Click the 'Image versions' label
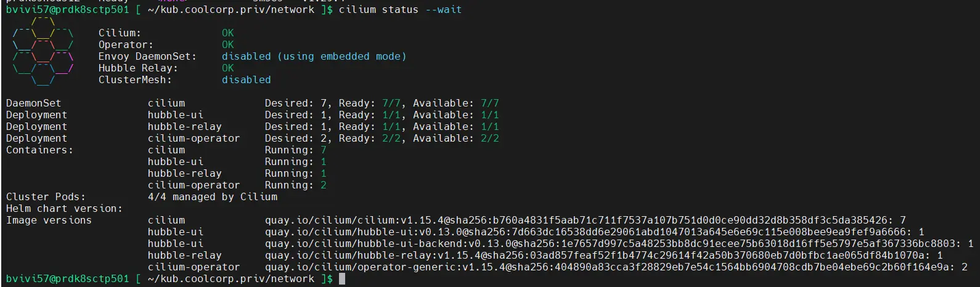The width and height of the screenshot is (980, 287). coord(49,220)
